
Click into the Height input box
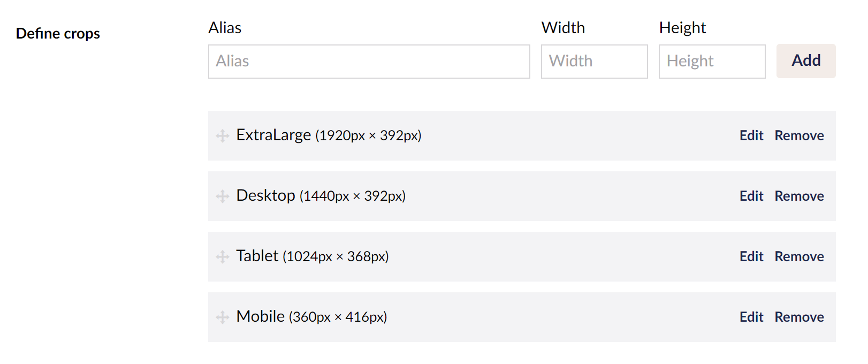[712, 62]
